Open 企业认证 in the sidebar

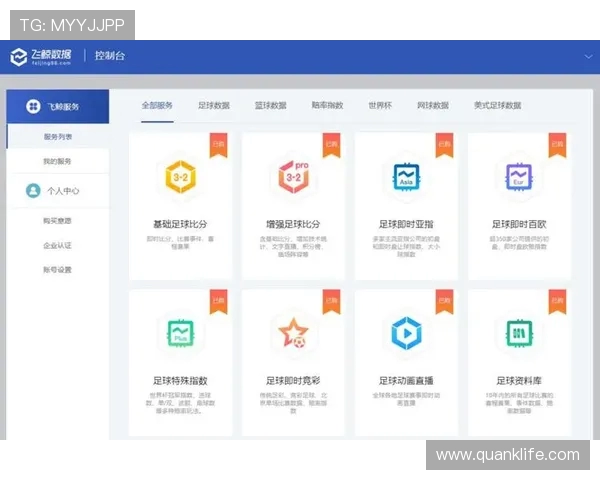tap(57, 245)
